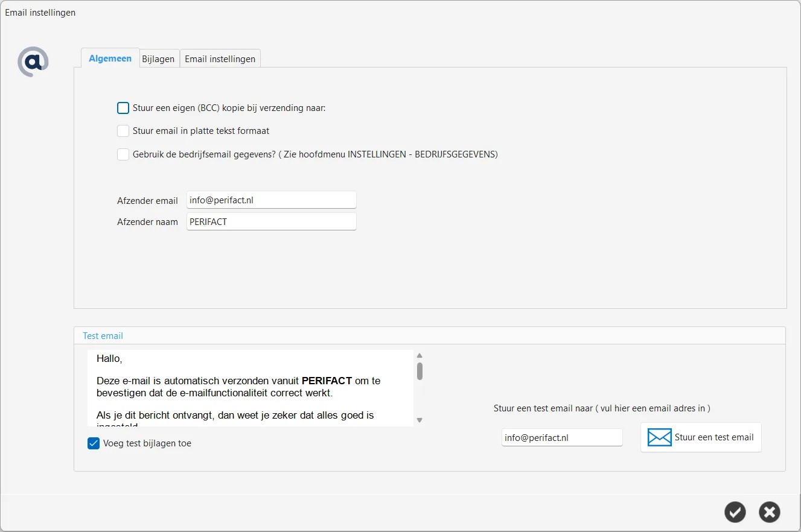Edit the Afzender naam field
The height and width of the screenshot is (532, 801).
pyautogui.click(x=272, y=221)
